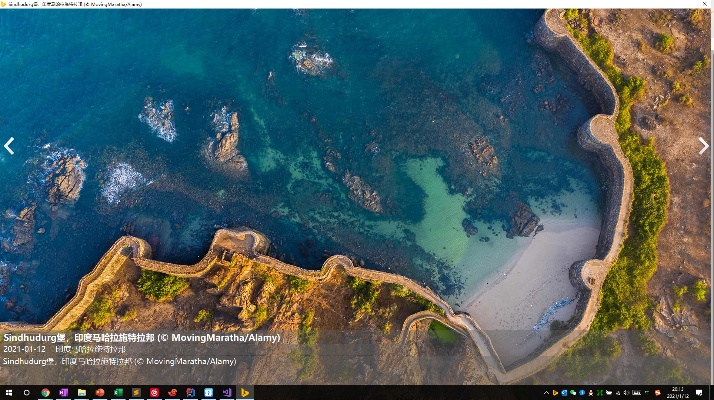Open OneNote from the taskbar
This screenshot has height=400, width=714.
tap(62, 393)
